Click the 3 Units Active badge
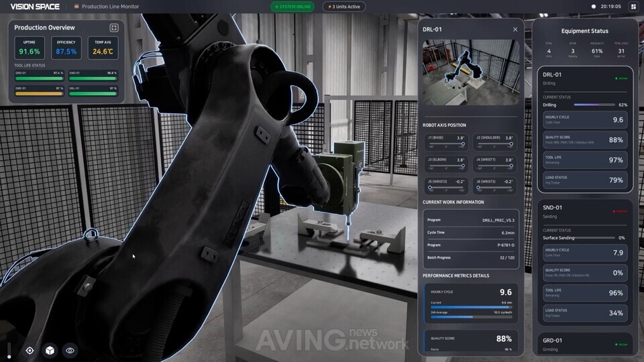 344,7
